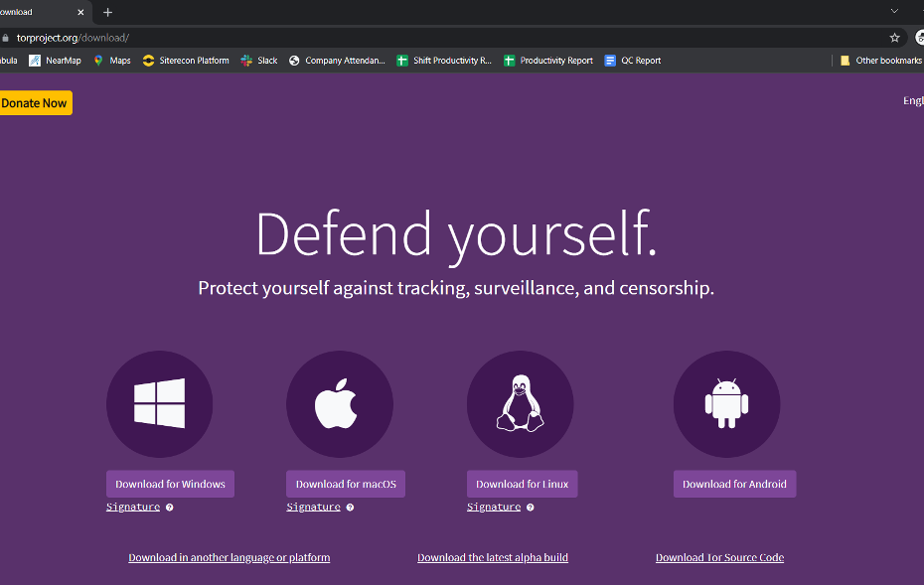Click the help icon beside Linux Signature link
Screen dimensions: 924x585
(530, 507)
